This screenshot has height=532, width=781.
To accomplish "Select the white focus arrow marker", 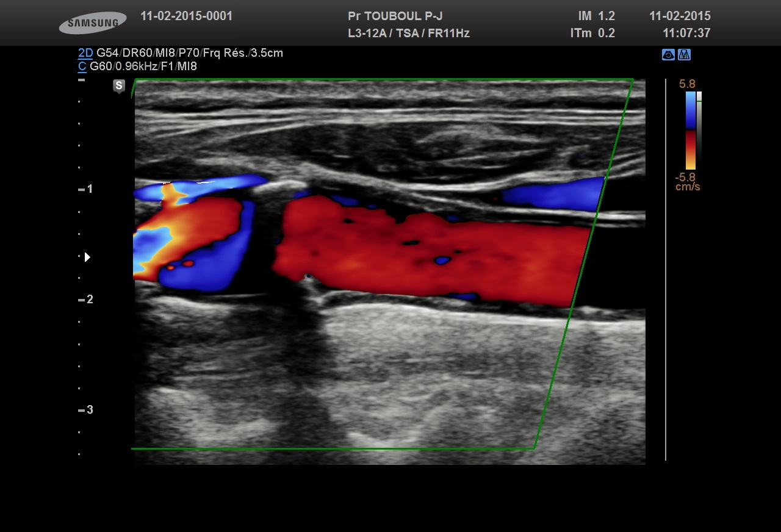I will [x=87, y=257].
